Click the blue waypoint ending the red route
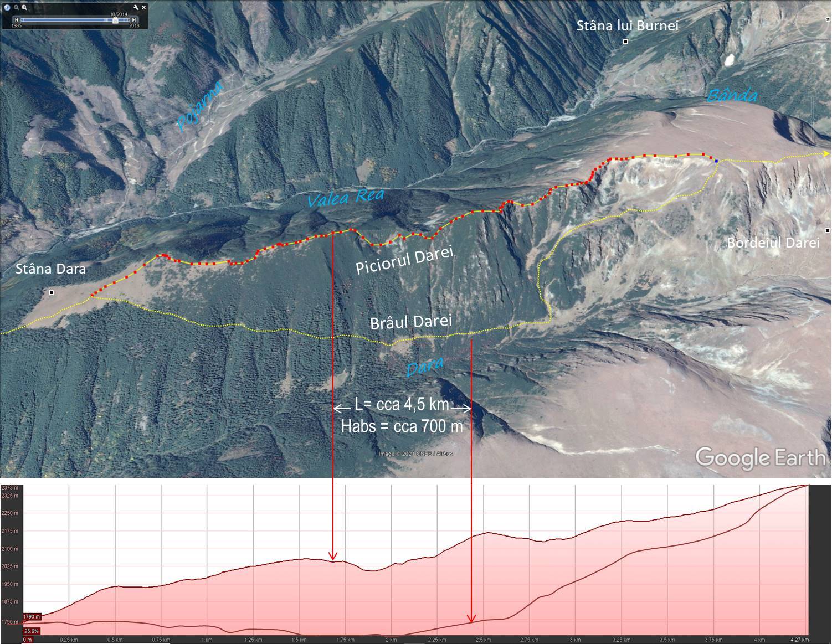The image size is (832, 644). (716, 161)
